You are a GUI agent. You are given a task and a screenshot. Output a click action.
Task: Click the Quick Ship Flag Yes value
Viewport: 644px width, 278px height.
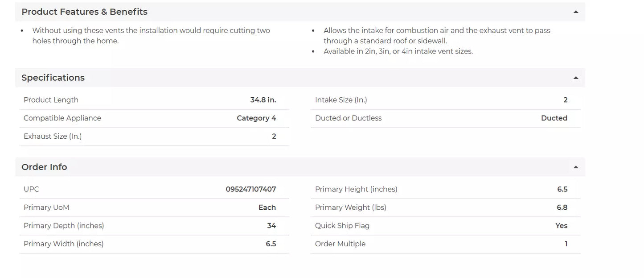click(x=561, y=226)
